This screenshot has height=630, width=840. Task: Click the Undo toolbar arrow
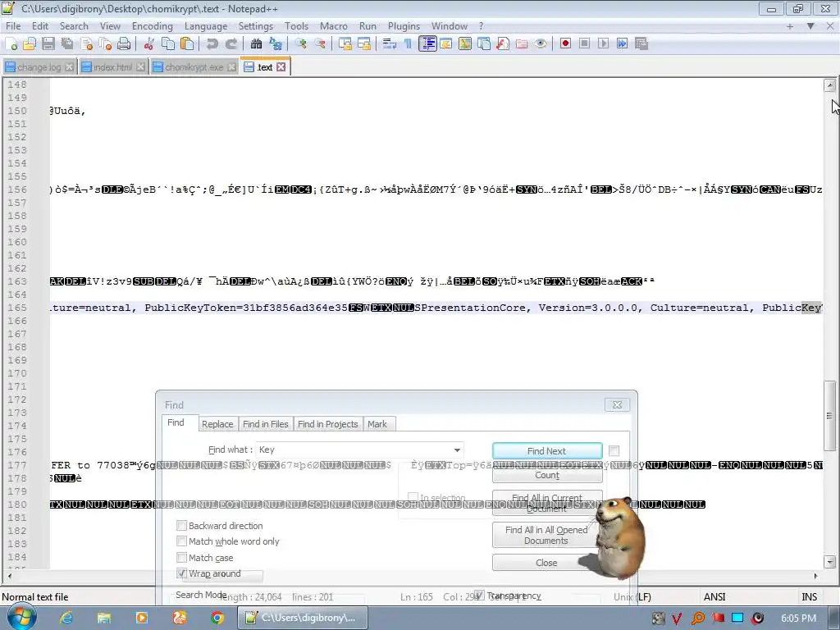(x=212, y=44)
